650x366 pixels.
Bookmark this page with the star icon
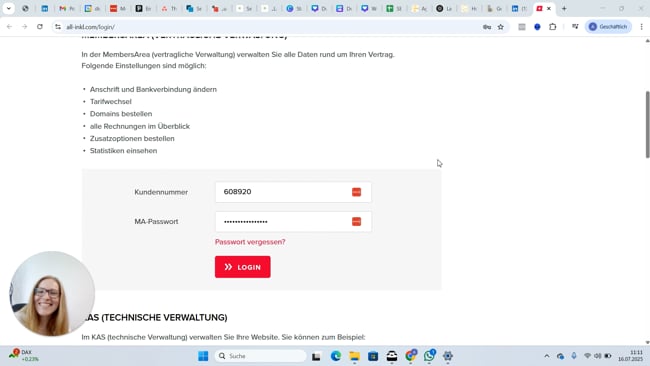[501, 27]
